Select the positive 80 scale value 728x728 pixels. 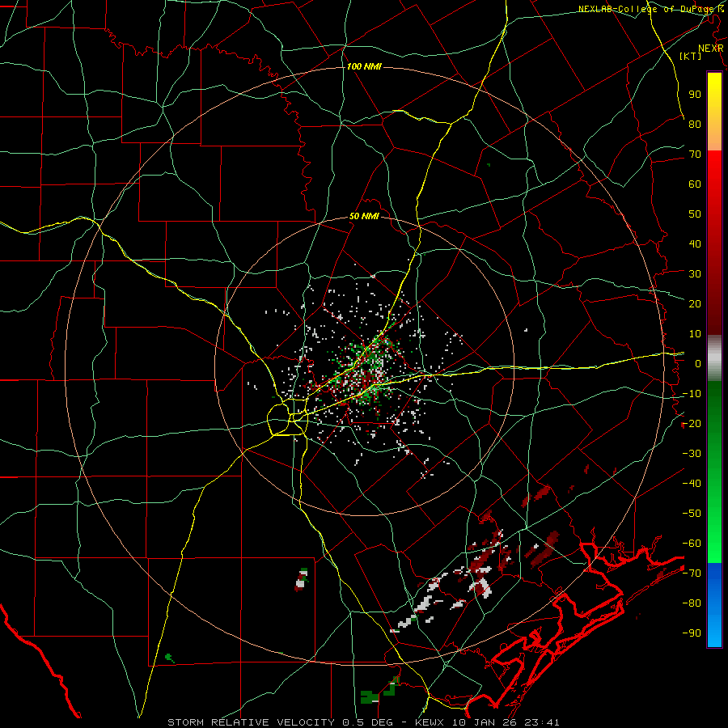[x=695, y=124]
